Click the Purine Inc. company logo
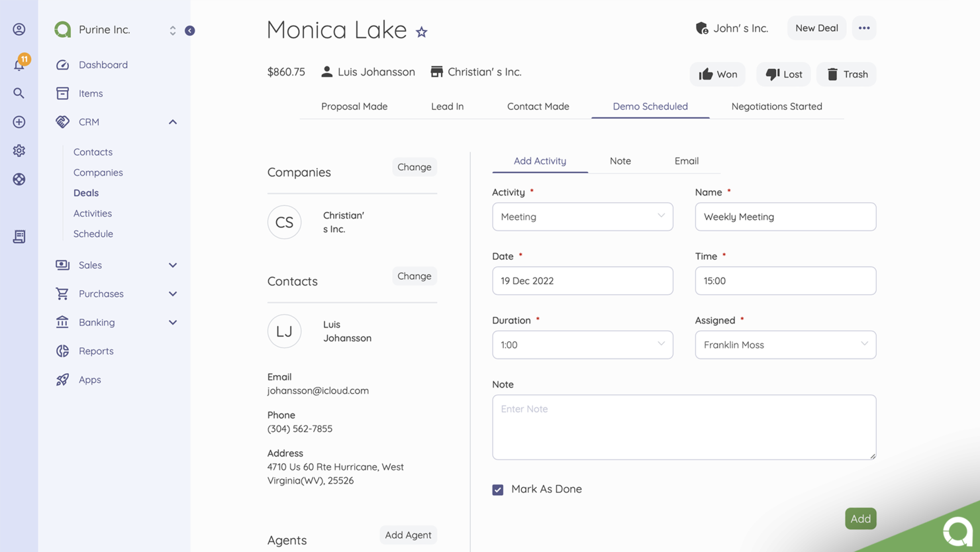 click(62, 29)
